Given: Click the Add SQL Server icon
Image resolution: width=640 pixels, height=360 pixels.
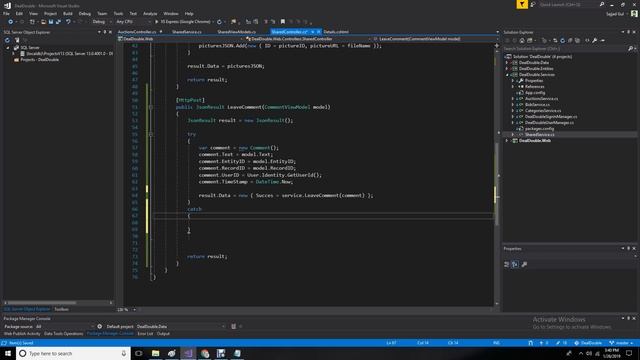Looking at the screenshot, I should [x=17, y=40].
